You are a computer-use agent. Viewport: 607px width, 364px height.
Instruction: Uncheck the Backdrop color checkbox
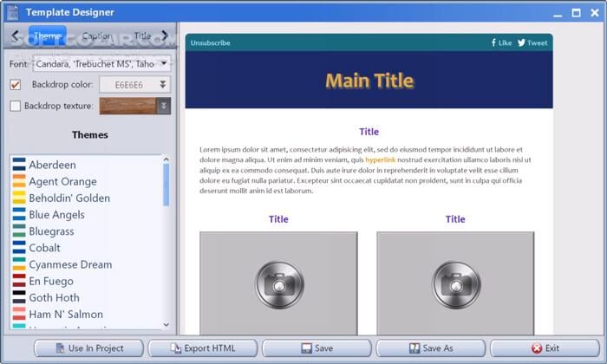coord(16,85)
